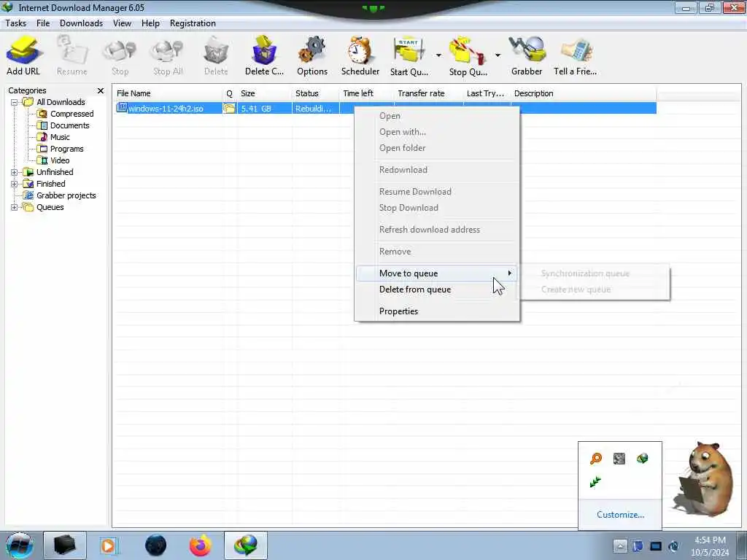The width and height of the screenshot is (747, 560).
Task: Sort by the Time left column header
Action: (x=366, y=93)
